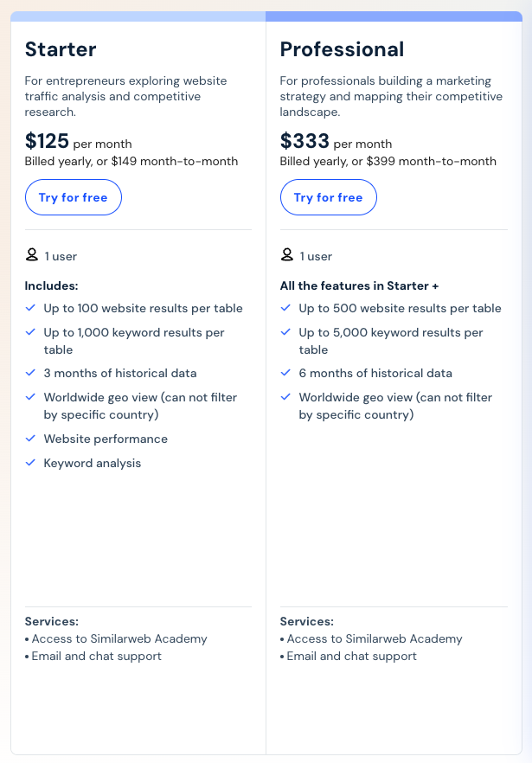Click checkmark beside 3 months historical data
The image size is (532, 763).
(31, 373)
